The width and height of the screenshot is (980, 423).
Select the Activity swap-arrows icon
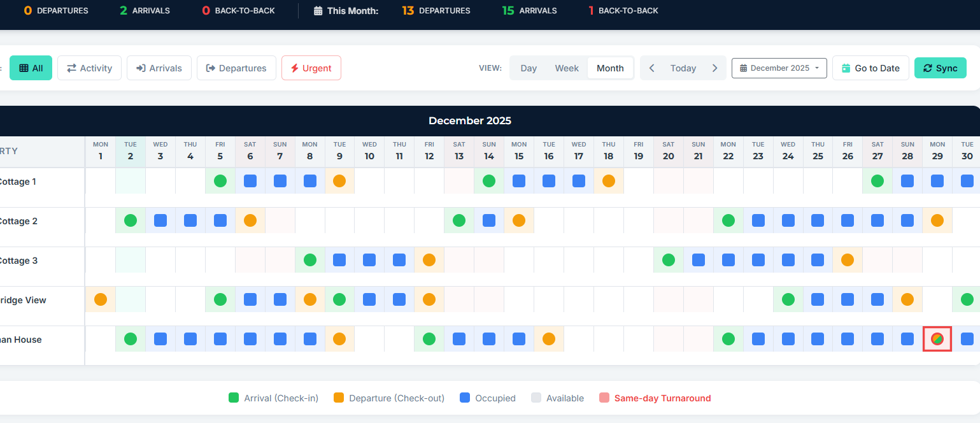point(71,68)
